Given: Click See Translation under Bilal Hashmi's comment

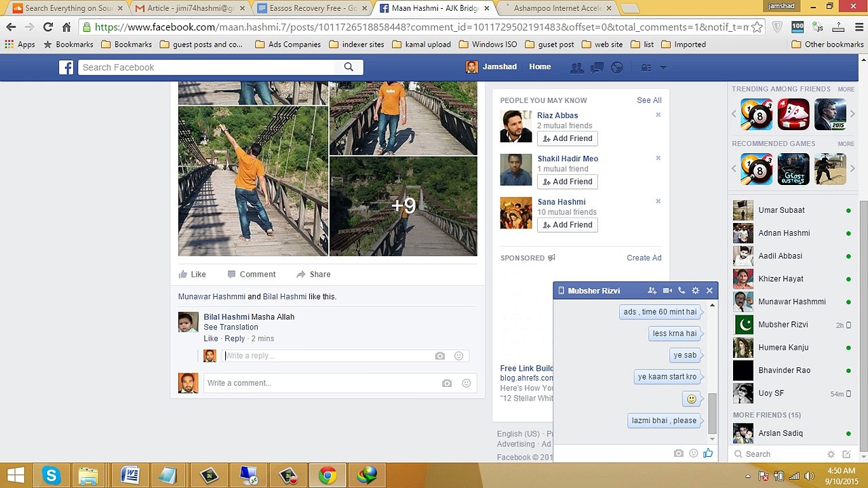Looking at the screenshot, I should (231, 327).
